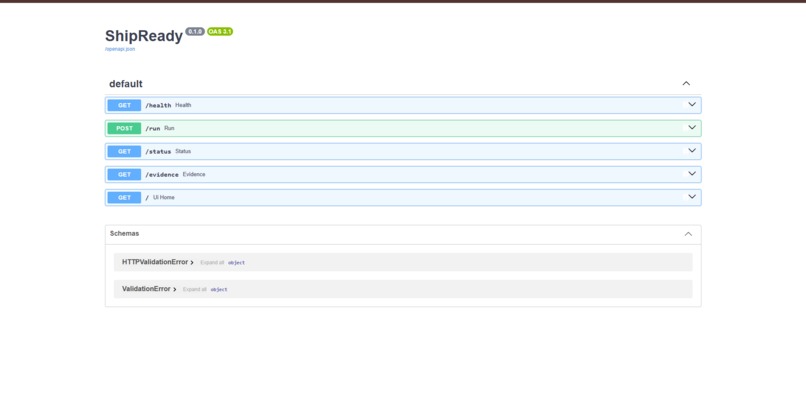Click Expand all next to HTTPValidationError

212,262
